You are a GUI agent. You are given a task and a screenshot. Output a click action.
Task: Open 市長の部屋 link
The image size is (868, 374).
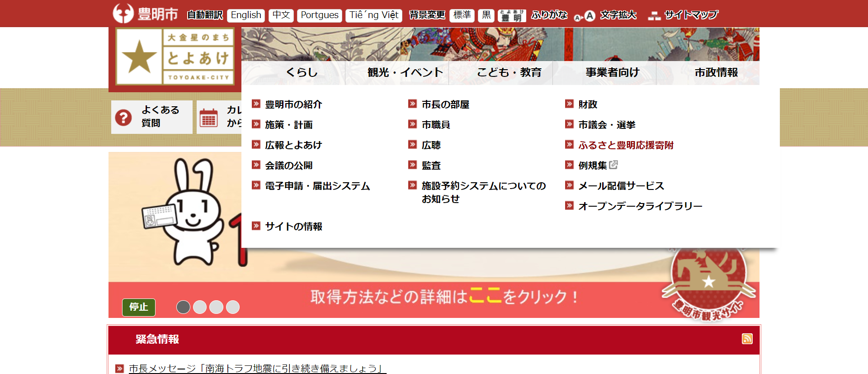click(445, 104)
